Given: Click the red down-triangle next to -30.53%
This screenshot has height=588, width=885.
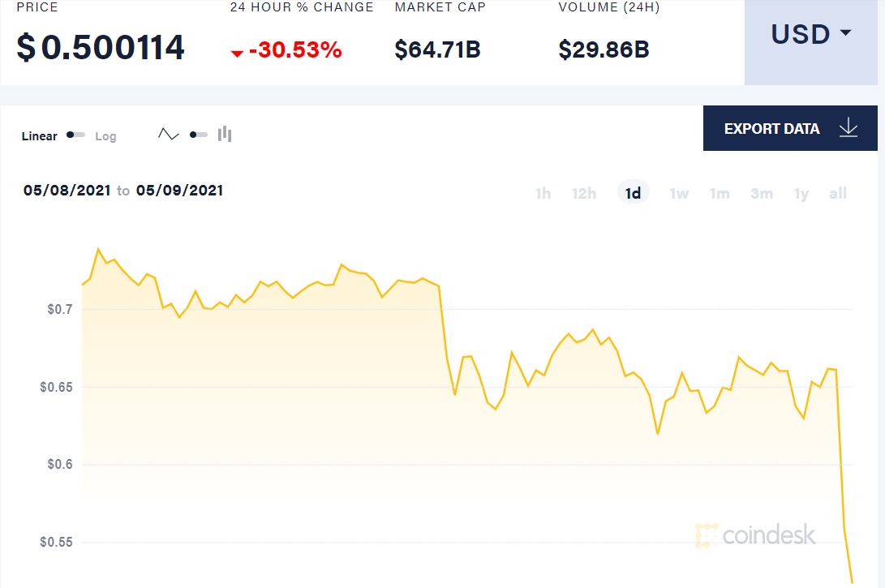Looking at the screenshot, I should point(237,53).
